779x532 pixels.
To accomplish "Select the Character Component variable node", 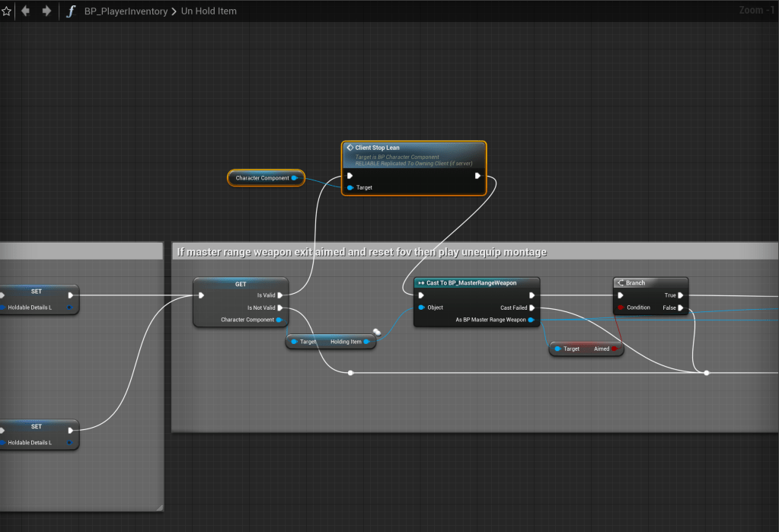I will [x=262, y=178].
